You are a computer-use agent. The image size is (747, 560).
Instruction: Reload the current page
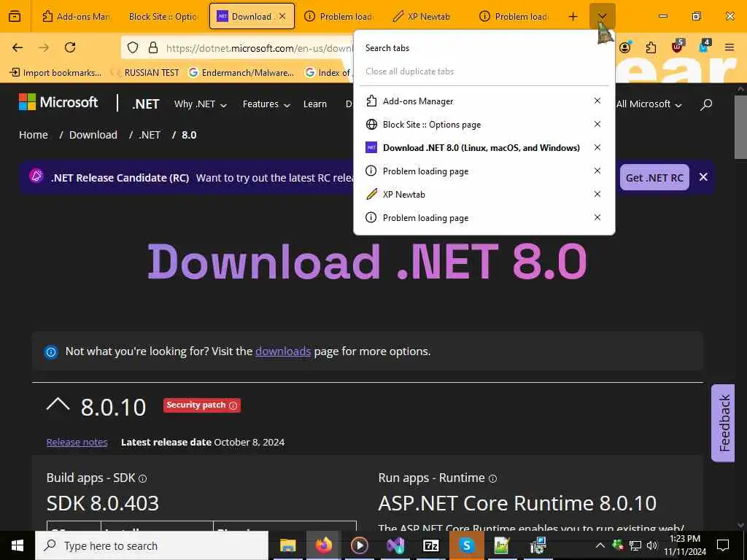click(70, 47)
